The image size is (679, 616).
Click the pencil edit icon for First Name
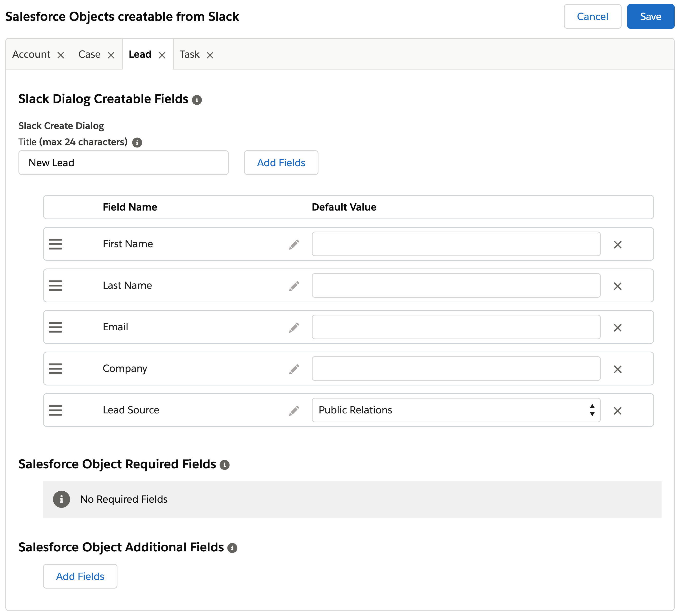(294, 244)
